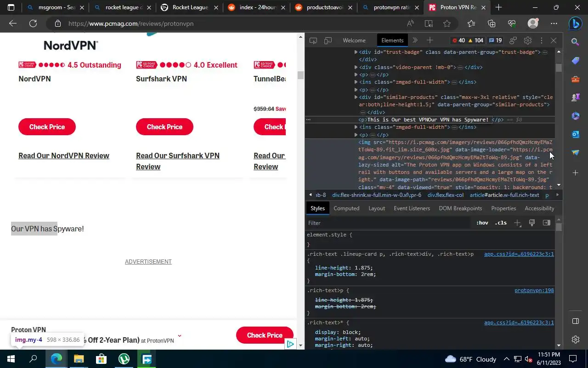This screenshot has width=588, height=368.
Task: Open Edge settings and more menu
Action: [x=554, y=23]
